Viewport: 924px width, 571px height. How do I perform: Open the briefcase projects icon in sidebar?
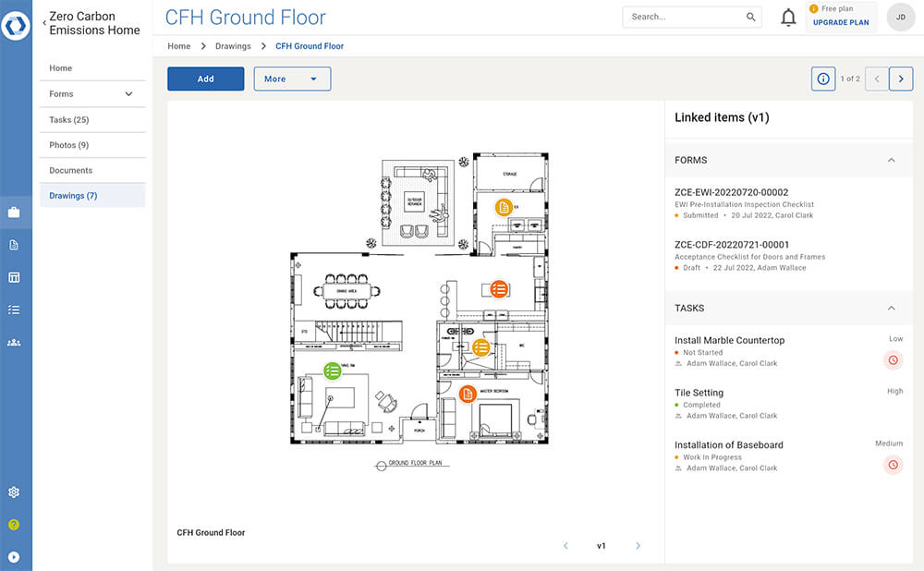click(14, 213)
